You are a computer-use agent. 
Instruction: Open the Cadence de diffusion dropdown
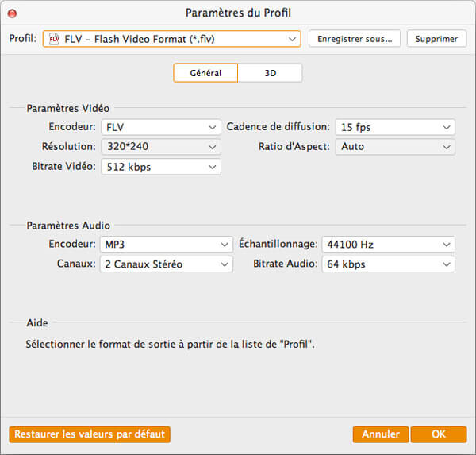(x=394, y=127)
